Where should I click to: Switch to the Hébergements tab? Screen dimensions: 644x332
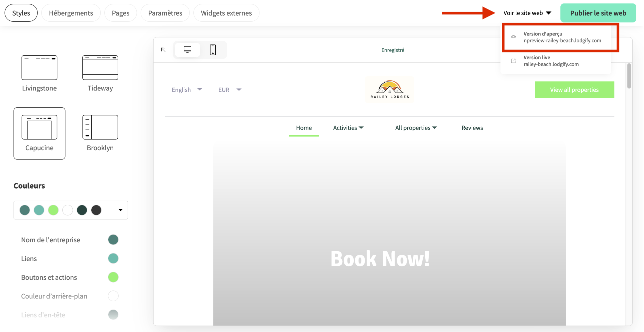pos(71,13)
